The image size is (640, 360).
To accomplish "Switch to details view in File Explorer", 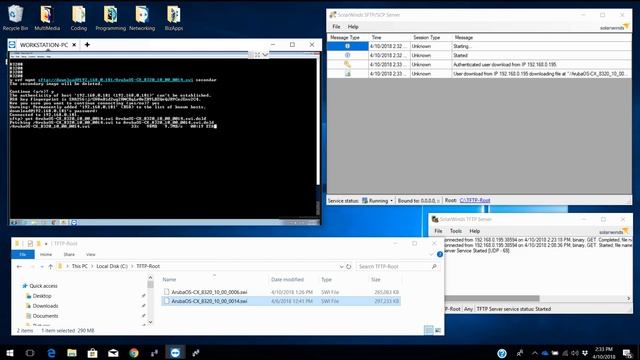I will [428, 330].
